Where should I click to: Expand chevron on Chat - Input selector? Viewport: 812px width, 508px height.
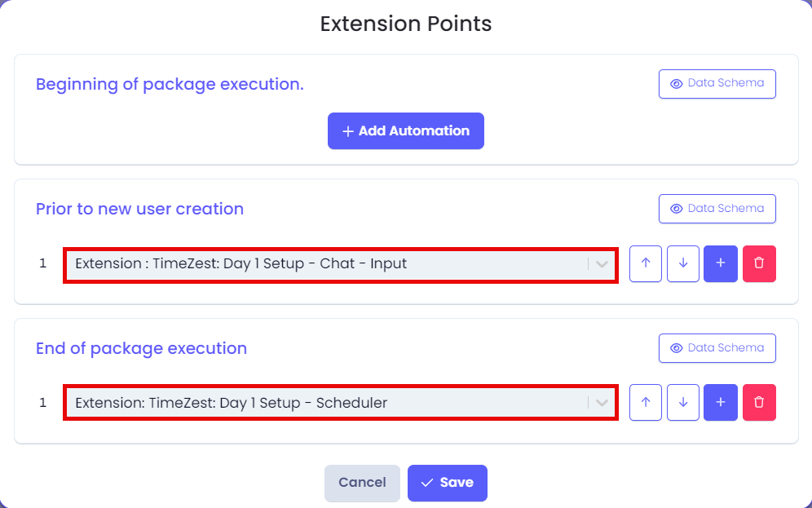[x=602, y=264]
